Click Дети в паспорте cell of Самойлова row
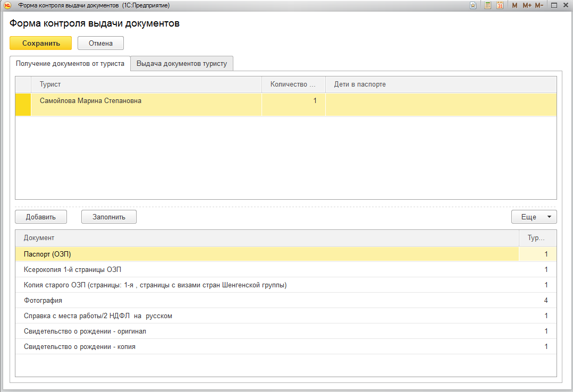Image resolution: width=573 pixels, height=392 pixels. (x=441, y=105)
